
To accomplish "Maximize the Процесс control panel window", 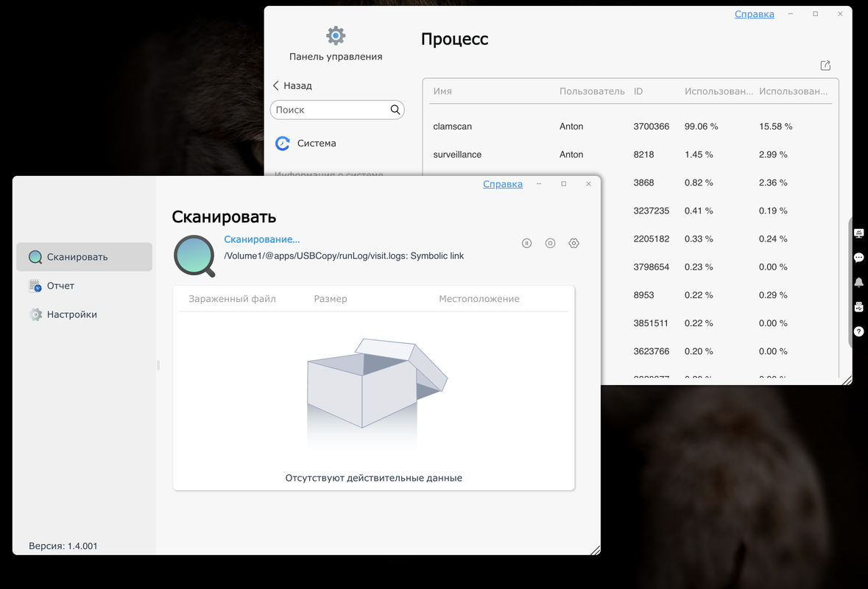I will 816,14.
